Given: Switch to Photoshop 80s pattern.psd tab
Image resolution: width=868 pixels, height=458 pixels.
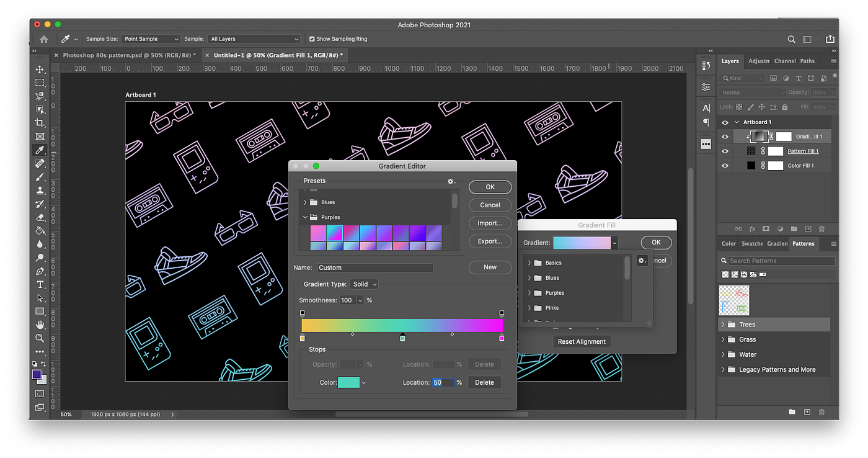Looking at the screenshot, I should pyautogui.click(x=129, y=55).
